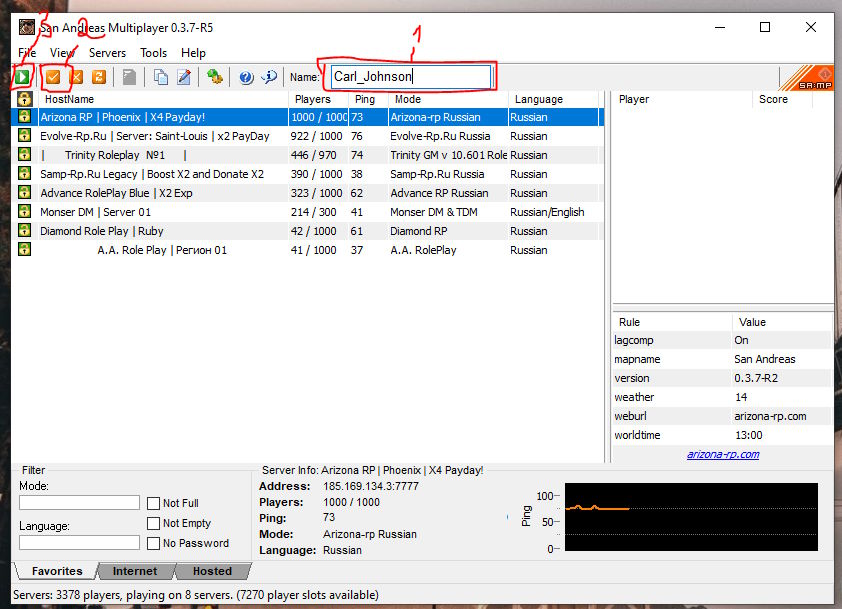Viewport: 842px width, 609px height.
Task: Click the Mode filter text field
Action: click(x=79, y=502)
